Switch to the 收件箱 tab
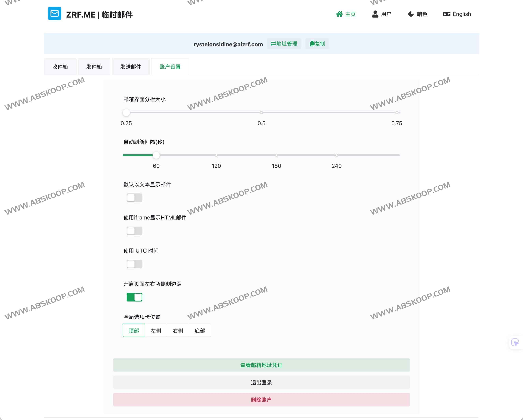Viewport: 523px width, 420px height. [x=60, y=67]
